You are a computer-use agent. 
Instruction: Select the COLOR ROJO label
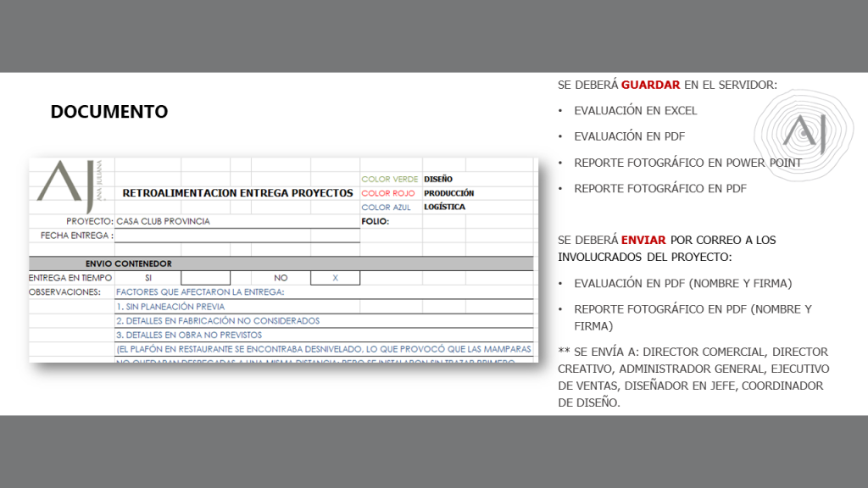388,193
